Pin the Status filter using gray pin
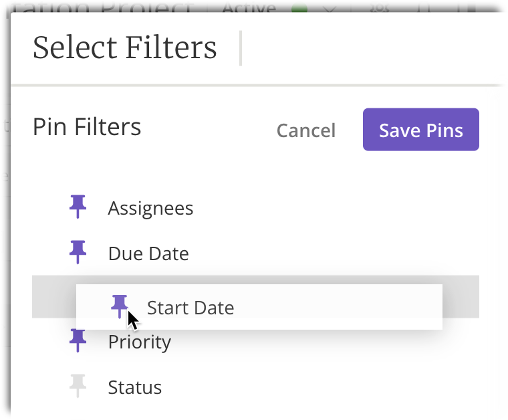The image size is (508, 420). click(x=78, y=386)
